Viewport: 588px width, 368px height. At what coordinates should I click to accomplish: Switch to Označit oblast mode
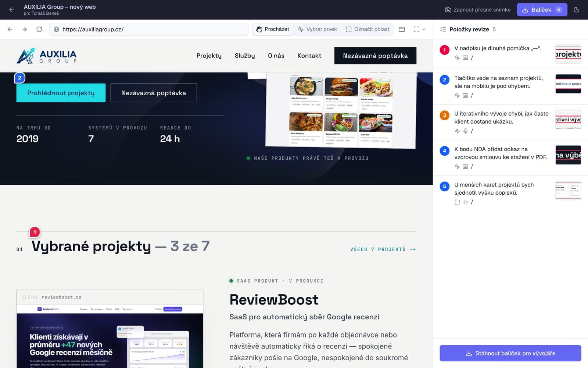(x=367, y=29)
